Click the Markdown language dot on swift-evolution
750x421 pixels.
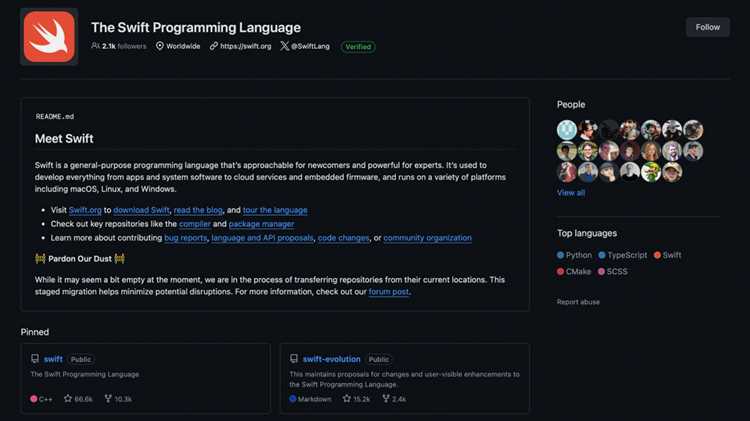(x=293, y=399)
